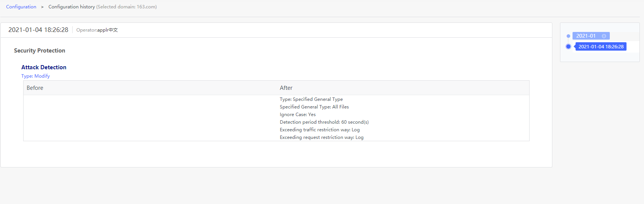Click the light blue 2021-01 timeline dot

(x=568, y=36)
